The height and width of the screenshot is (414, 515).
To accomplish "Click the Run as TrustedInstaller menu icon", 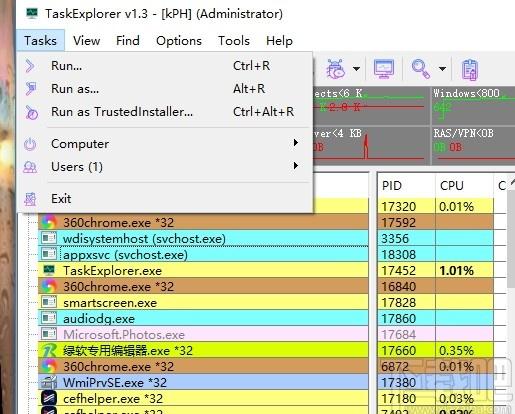I will (x=31, y=112).
